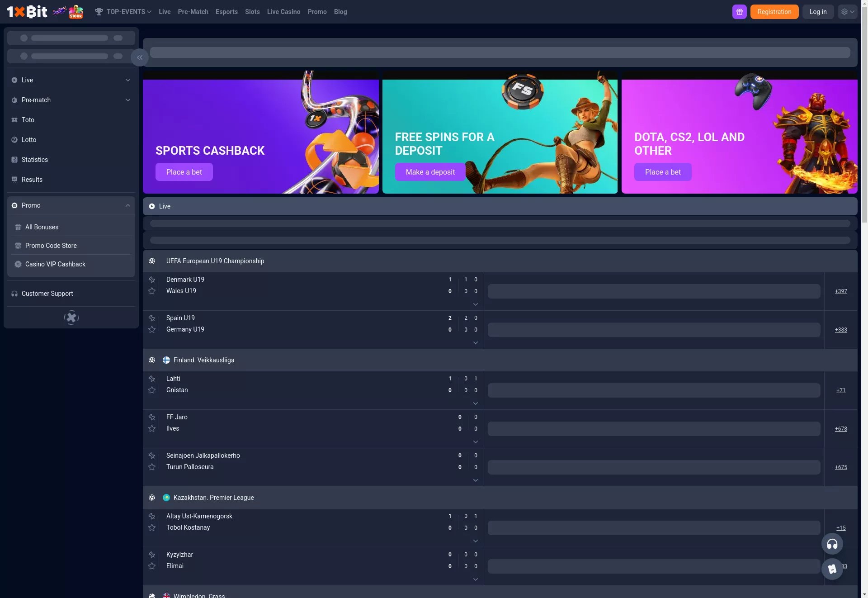
Task: Favorite Elimai match with the star
Action: point(152,566)
